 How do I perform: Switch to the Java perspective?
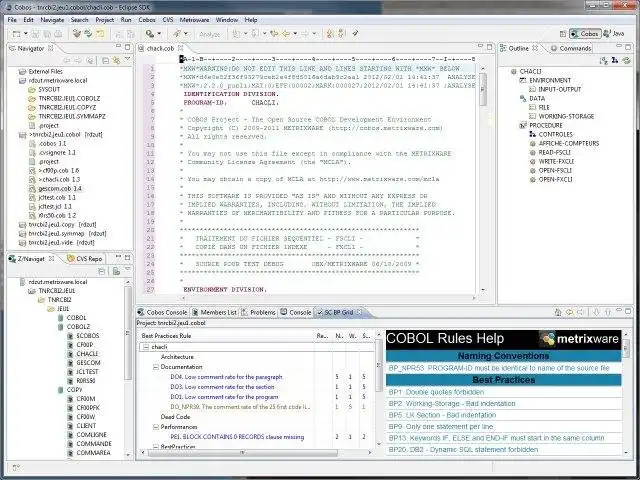pyautogui.click(x=615, y=34)
